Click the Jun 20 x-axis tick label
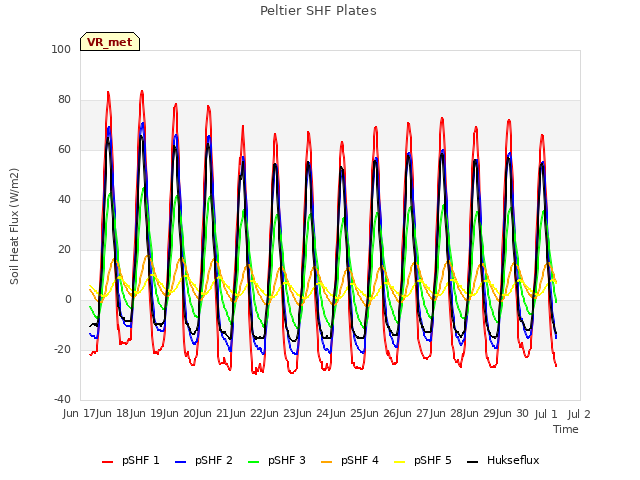This screenshot has width=640, height=480. pyautogui.click(x=181, y=413)
